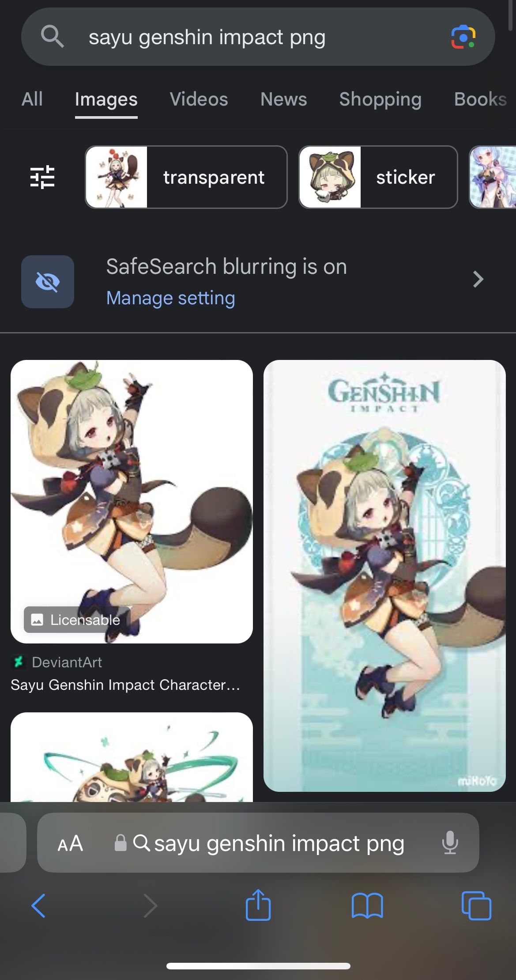This screenshot has width=516, height=980.
Task: Show all open Safari tabs
Action: (x=476, y=906)
